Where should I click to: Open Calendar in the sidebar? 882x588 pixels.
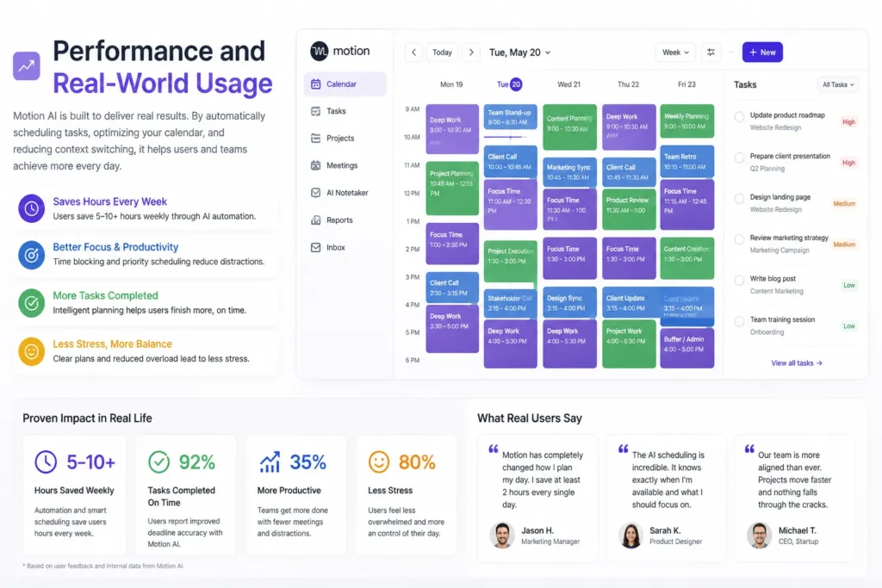[345, 84]
